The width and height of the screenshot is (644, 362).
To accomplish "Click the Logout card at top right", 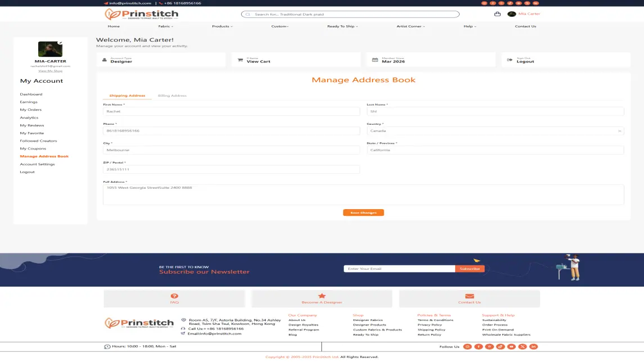I will coord(565,60).
